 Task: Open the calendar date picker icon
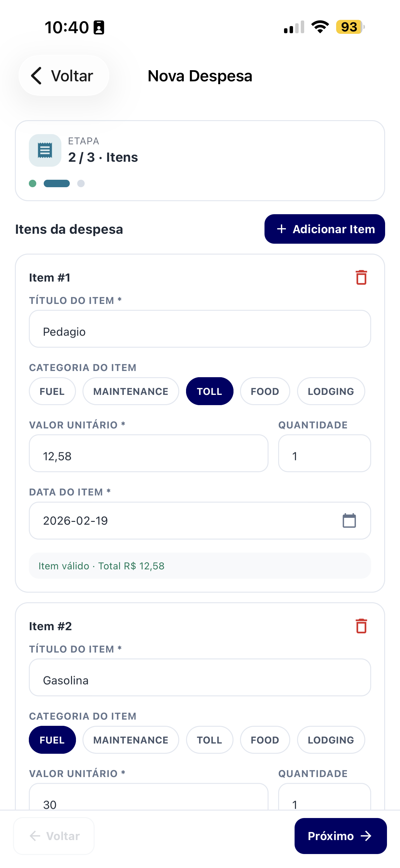click(349, 521)
